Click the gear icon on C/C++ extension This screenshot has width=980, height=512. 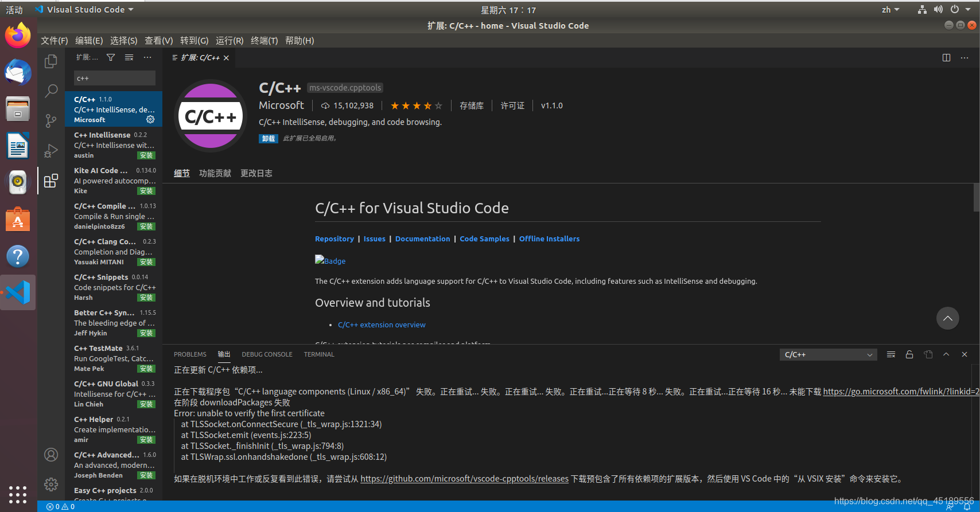tap(150, 119)
